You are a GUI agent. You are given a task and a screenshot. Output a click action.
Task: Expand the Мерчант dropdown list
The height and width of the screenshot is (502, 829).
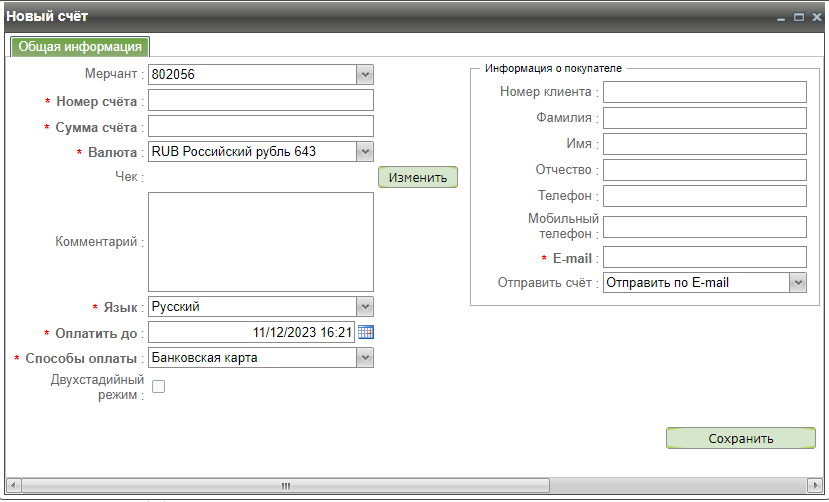coord(365,74)
